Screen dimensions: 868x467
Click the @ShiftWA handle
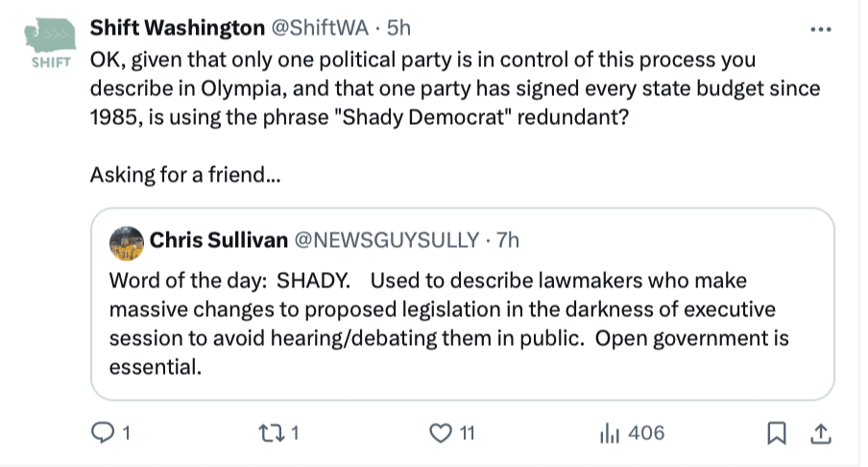pyautogui.click(x=313, y=29)
